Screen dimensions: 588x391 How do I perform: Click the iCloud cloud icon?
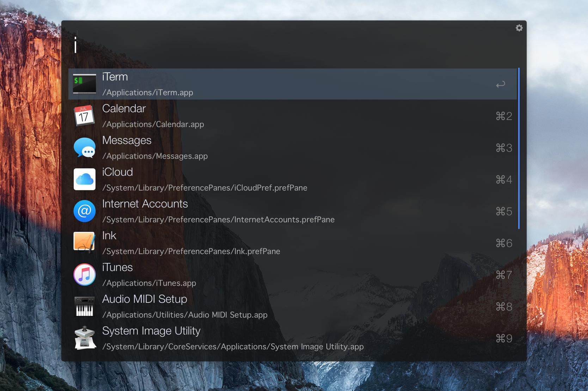[x=85, y=179]
